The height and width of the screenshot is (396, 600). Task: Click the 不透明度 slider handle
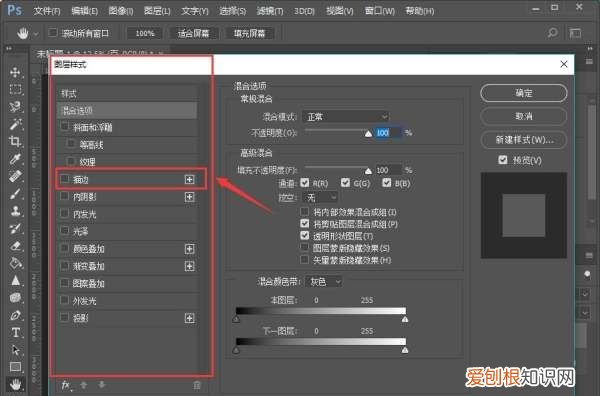(x=368, y=134)
